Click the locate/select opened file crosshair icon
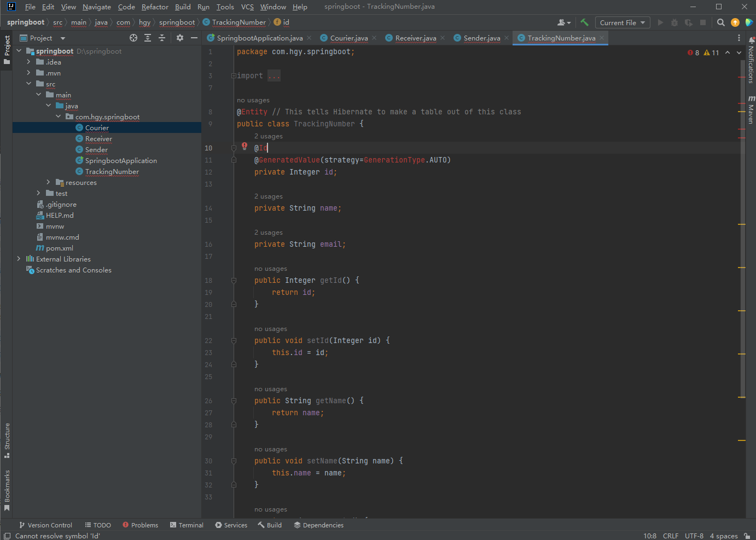The height and width of the screenshot is (540, 756). (x=133, y=38)
